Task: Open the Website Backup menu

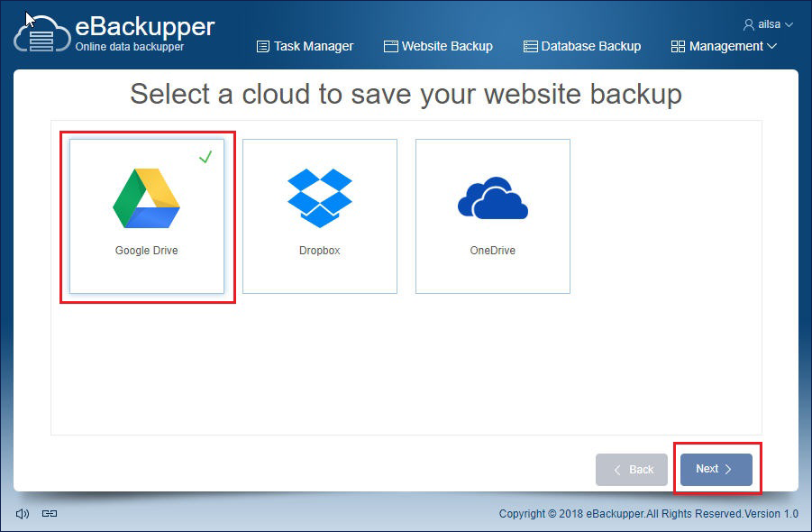Action: coord(438,46)
